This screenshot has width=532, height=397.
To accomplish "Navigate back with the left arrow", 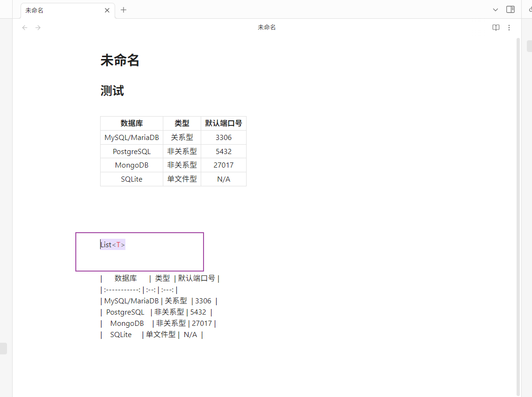I will point(24,28).
